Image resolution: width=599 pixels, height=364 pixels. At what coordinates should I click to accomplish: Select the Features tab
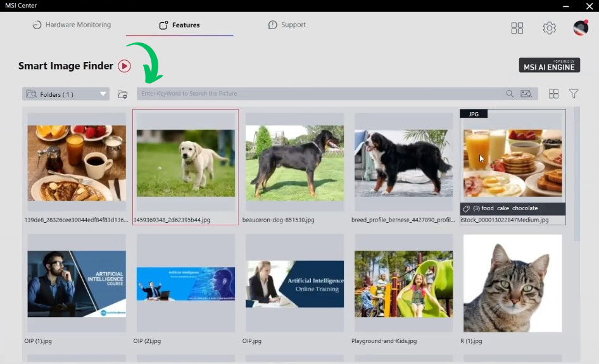pyautogui.click(x=179, y=25)
